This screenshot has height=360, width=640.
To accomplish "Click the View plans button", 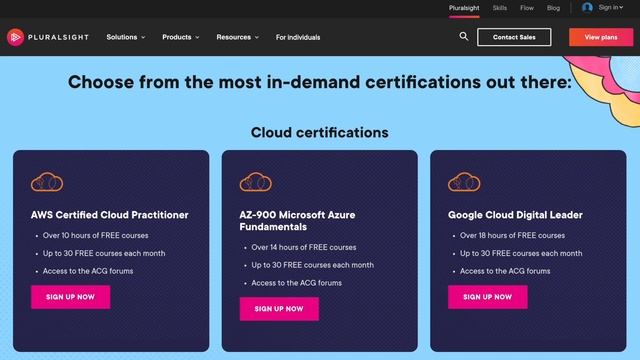I will point(601,37).
